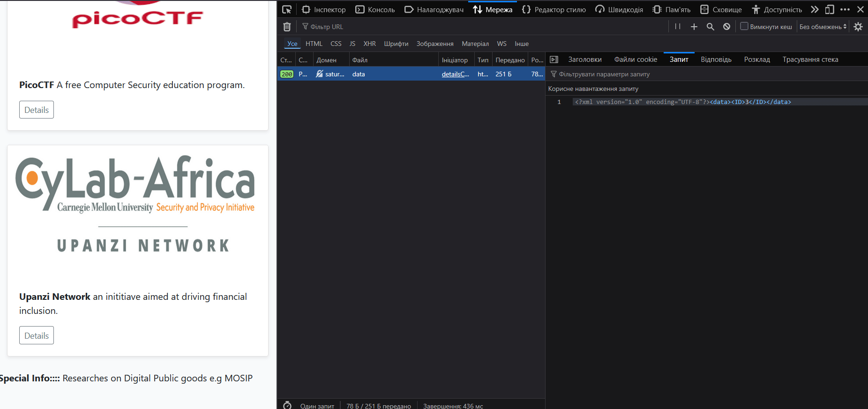Viewport: 868px width, 409px height.
Task: Pause network recording
Action: point(678,27)
